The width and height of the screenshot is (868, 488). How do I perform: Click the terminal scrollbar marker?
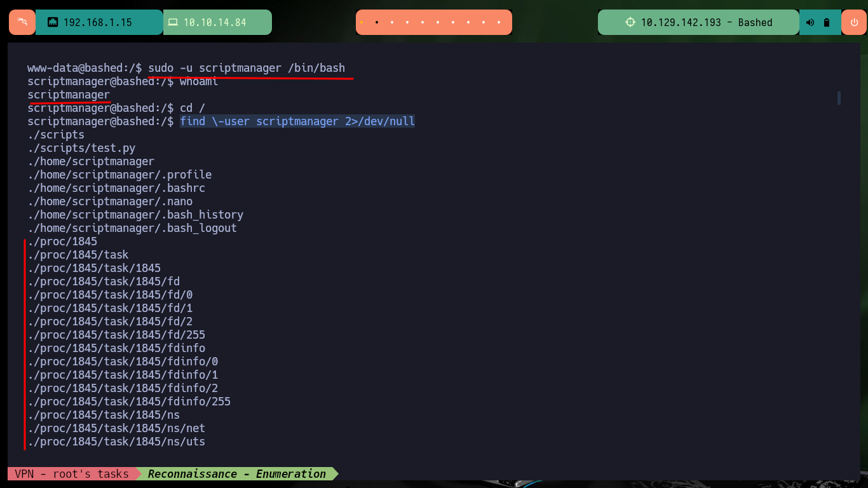click(839, 98)
